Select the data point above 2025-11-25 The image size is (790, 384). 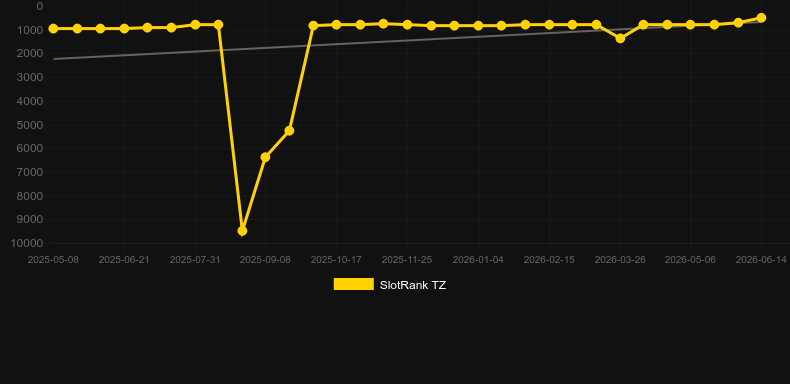tap(407, 25)
